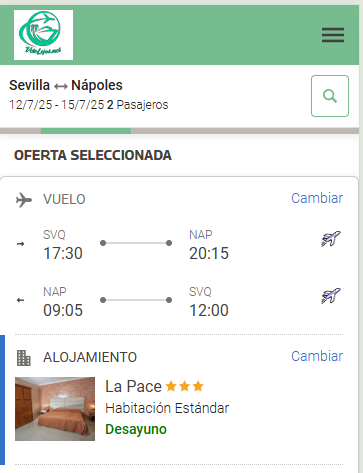Open La Pace room photo thumbnail
This screenshot has width=363, height=473.
(x=55, y=409)
